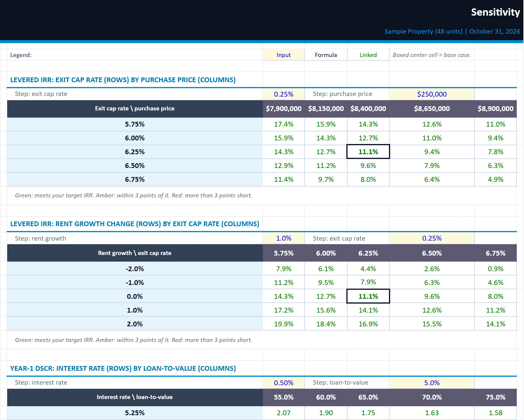This screenshot has height=420, width=524.
Task: Click the 7.8% IRR cell
Action: pos(495,152)
